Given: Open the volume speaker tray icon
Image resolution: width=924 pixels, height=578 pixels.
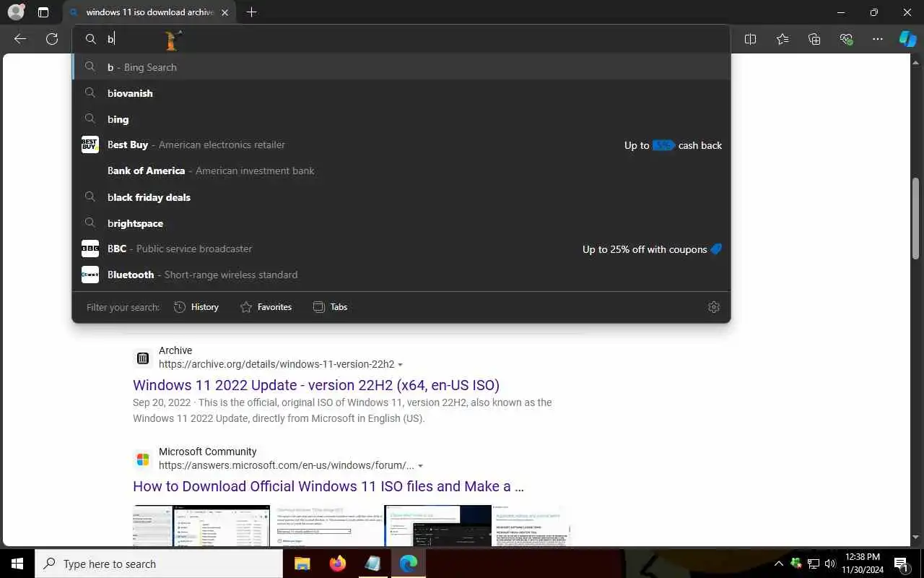Looking at the screenshot, I should [x=830, y=564].
